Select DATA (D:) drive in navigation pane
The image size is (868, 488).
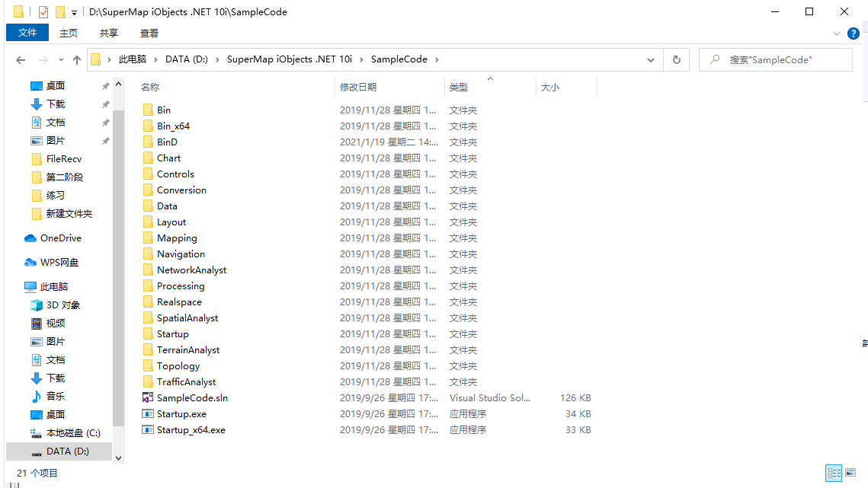pyautogui.click(x=59, y=451)
